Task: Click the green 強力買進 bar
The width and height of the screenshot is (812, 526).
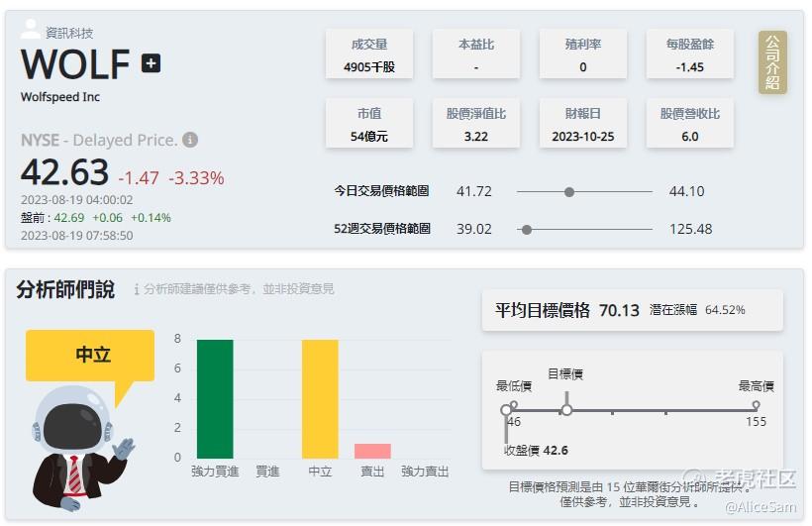Action: tap(215, 399)
